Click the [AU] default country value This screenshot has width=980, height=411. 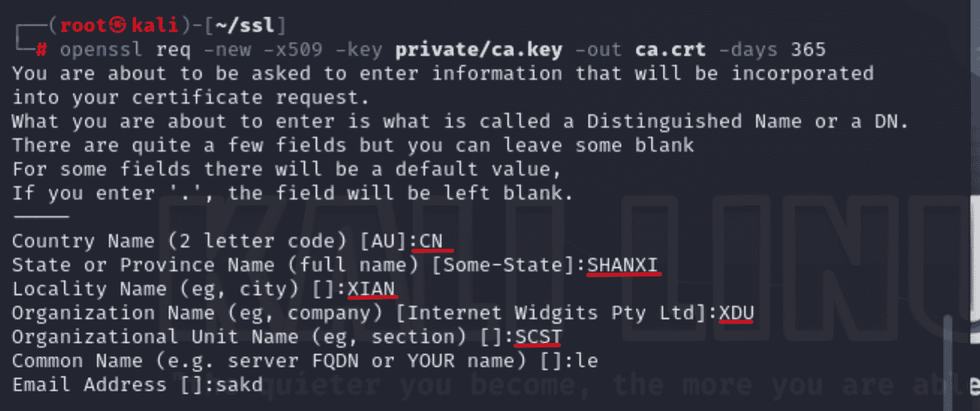[x=383, y=241]
